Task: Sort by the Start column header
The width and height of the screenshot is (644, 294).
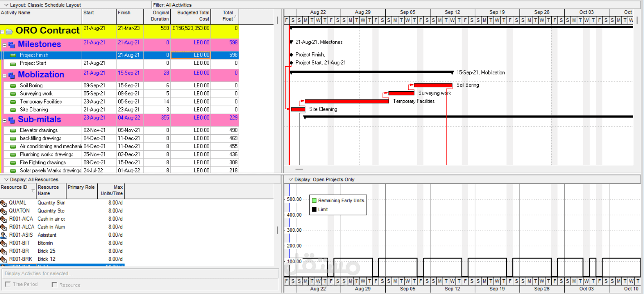Action: (x=99, y=16)
